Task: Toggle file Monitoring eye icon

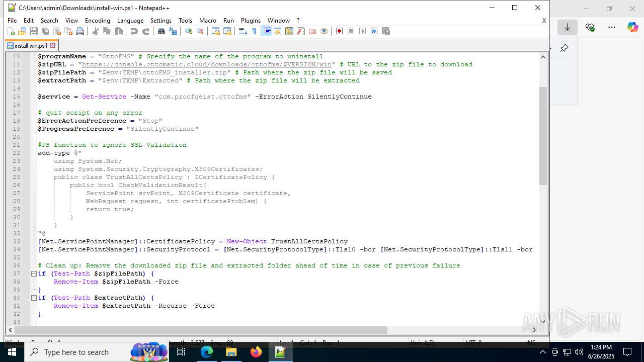Action: (x=324, y=31)
